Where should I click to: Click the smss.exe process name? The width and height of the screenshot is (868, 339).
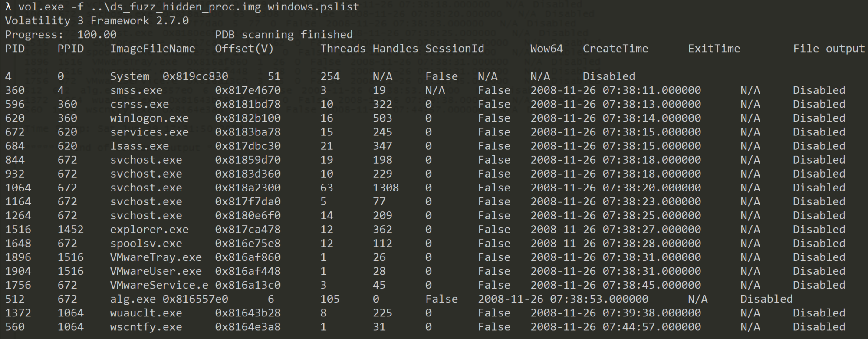[x=136, y=90]
